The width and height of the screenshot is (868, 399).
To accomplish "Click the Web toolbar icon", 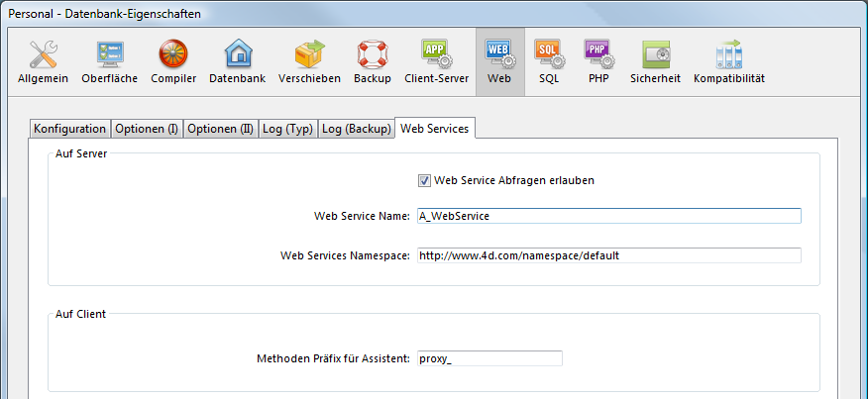I will [499, 61].
